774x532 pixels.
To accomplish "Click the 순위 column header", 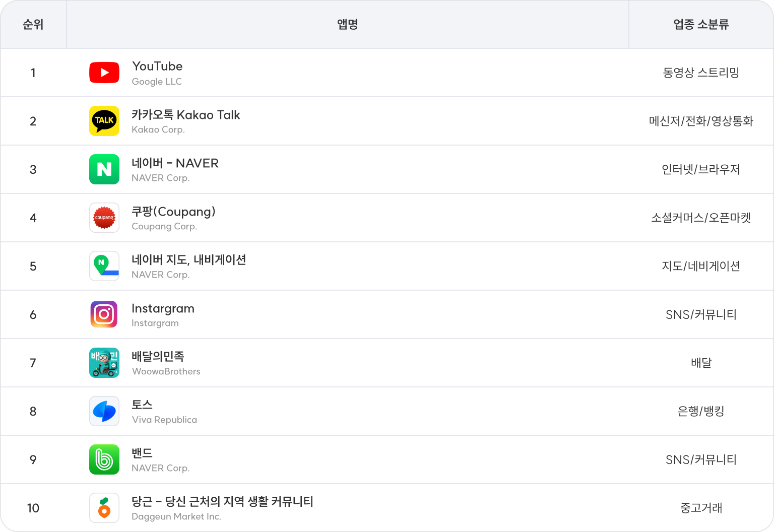I will 33,24.
